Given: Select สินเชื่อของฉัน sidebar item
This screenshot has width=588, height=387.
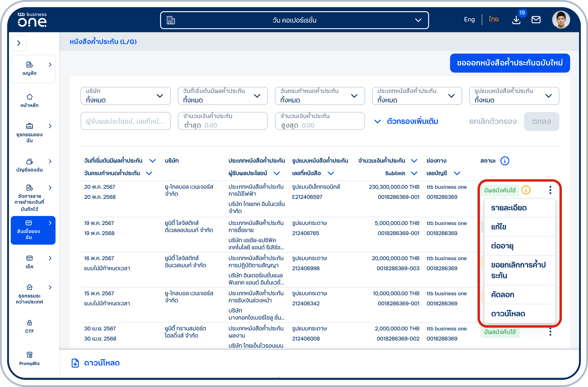Looking at the screenshot, I should pos(33,230).
